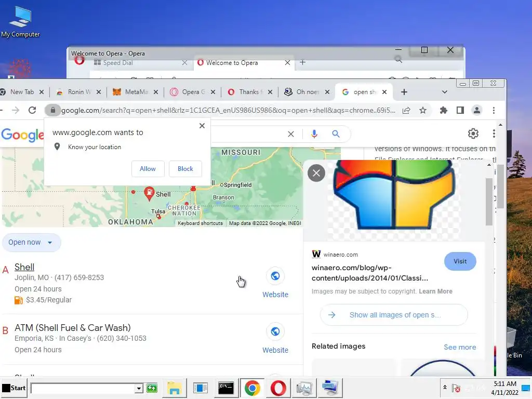Open Speed Dial tab in Opera window
This screenshot has height=399, width=532.
(141, 63)
